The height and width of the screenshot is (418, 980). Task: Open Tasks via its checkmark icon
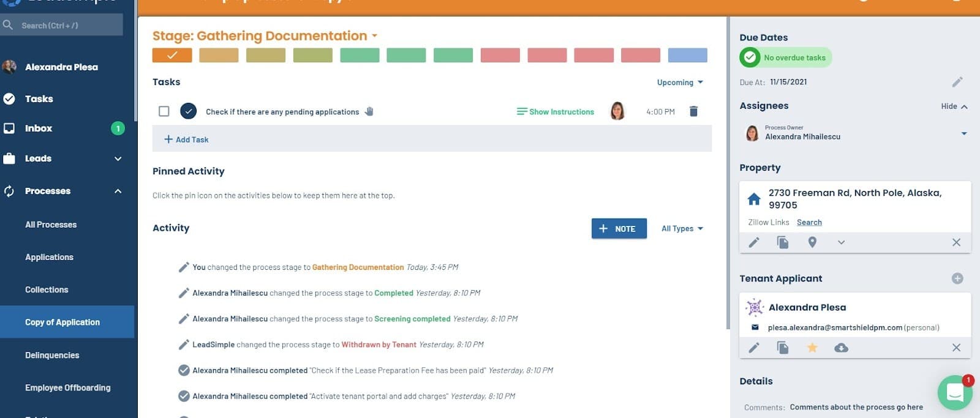[9, 99]
